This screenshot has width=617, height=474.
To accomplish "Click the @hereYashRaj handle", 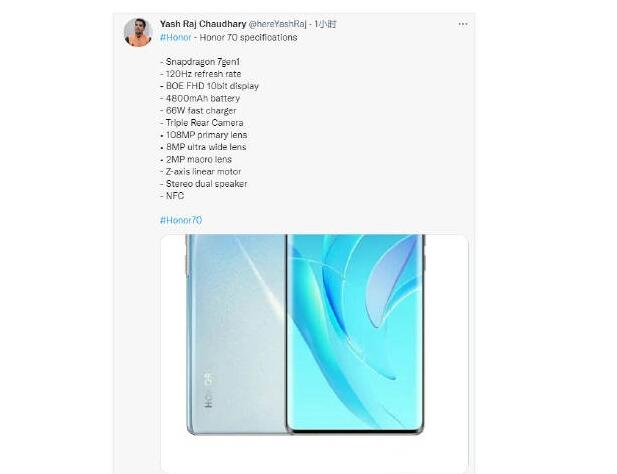I will pyautogui.click(x=277, y=24).
